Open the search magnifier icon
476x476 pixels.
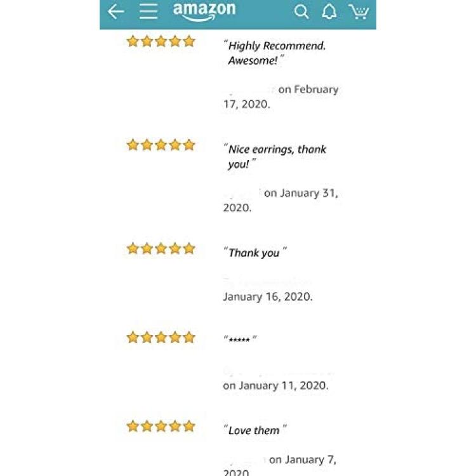click(x=301, y=12)
